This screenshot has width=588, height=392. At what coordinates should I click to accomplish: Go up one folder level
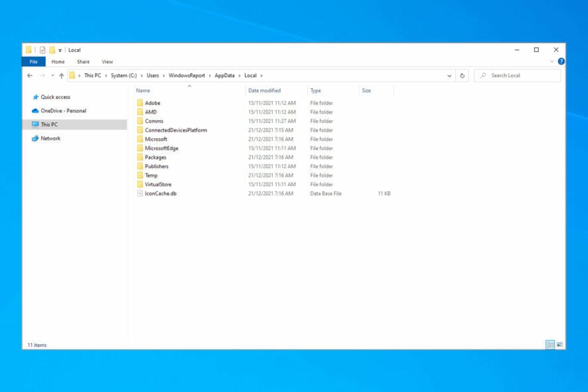[x=61, y=76]
